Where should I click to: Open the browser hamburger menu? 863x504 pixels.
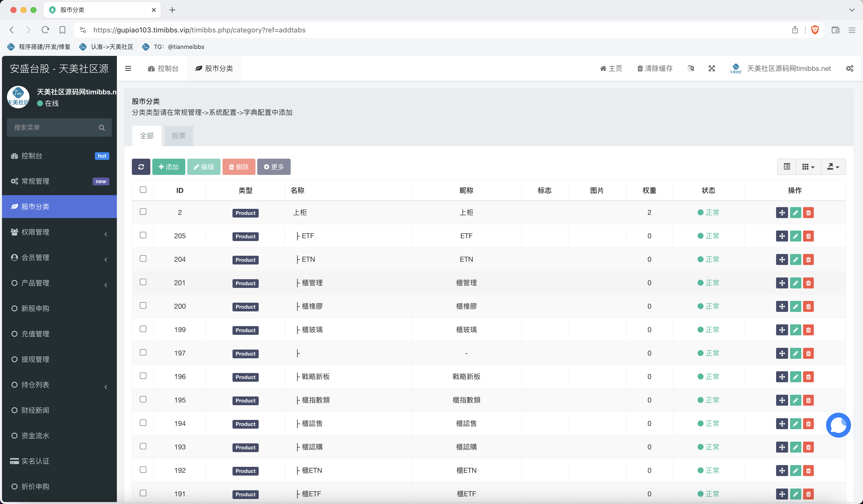[x=852, y=30]
